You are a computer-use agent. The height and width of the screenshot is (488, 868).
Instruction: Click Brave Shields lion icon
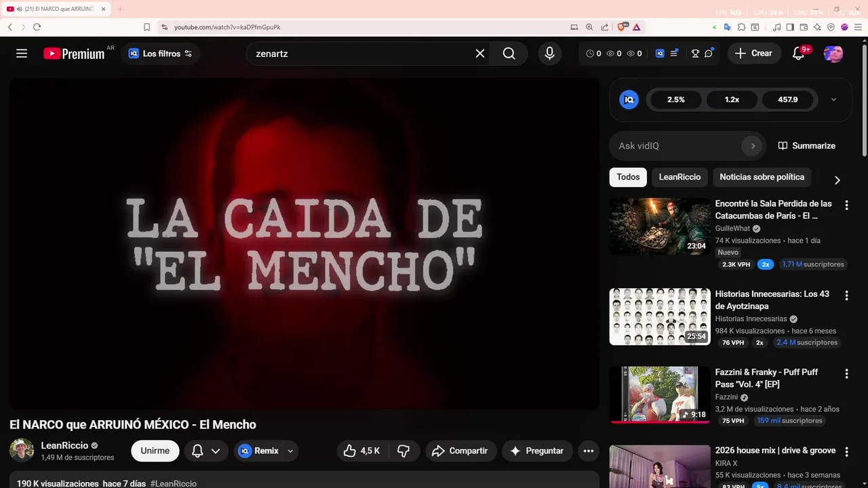pos(622,27)
